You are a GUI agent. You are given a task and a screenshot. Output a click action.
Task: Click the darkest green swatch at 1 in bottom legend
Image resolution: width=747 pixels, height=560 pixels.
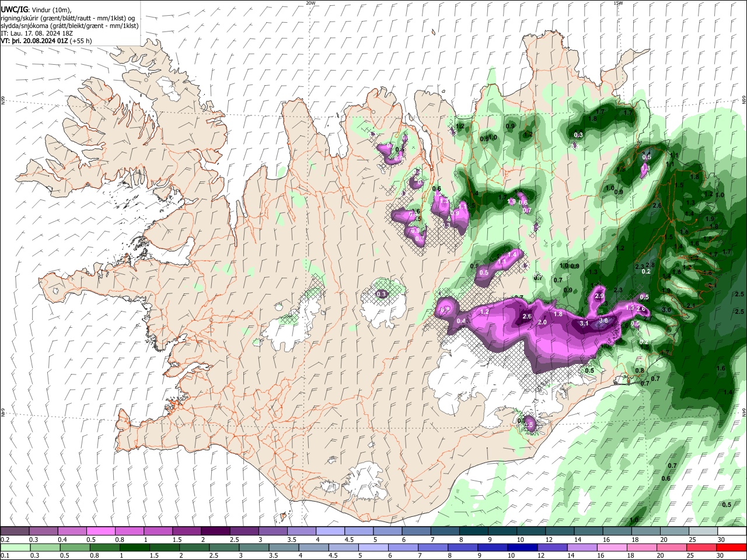click(x=134, y=547)
